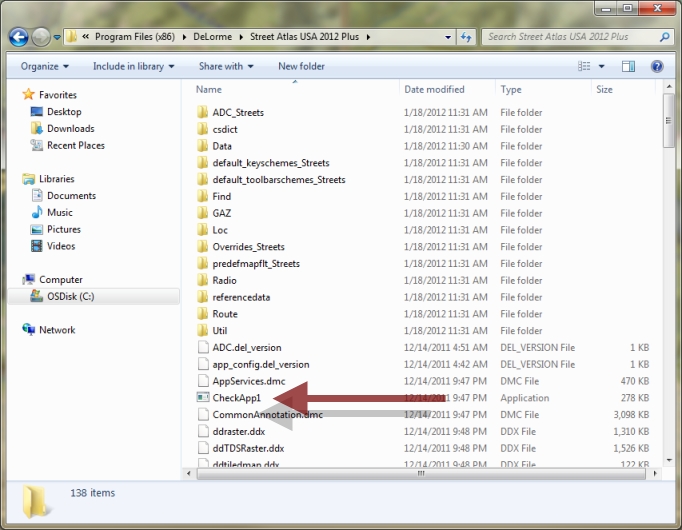Select the ddraster.ddx file icon
682x530 pixels.
coord(203,431)
